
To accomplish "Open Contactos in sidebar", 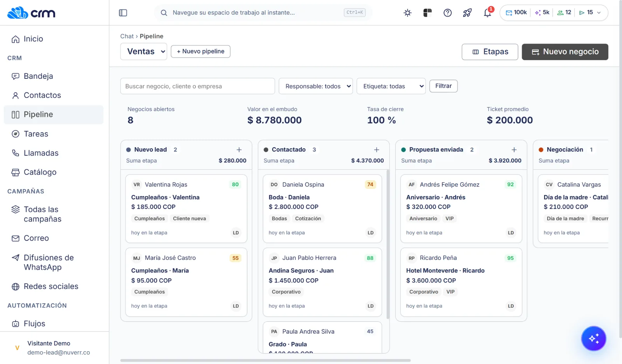I will [54, 95].
